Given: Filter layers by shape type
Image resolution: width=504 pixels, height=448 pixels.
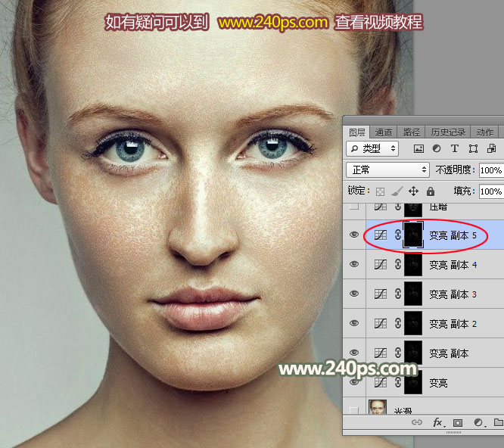Looking at the screenshot, I should 473,148.
